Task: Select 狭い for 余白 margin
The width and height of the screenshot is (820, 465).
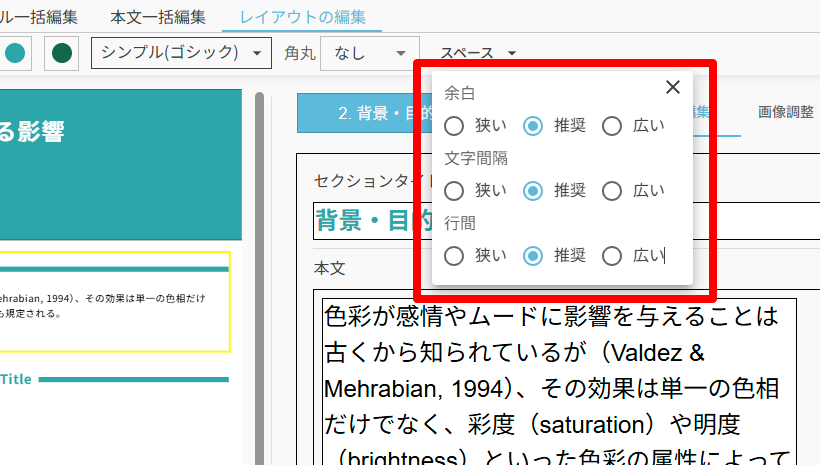Action: (454, 126)
